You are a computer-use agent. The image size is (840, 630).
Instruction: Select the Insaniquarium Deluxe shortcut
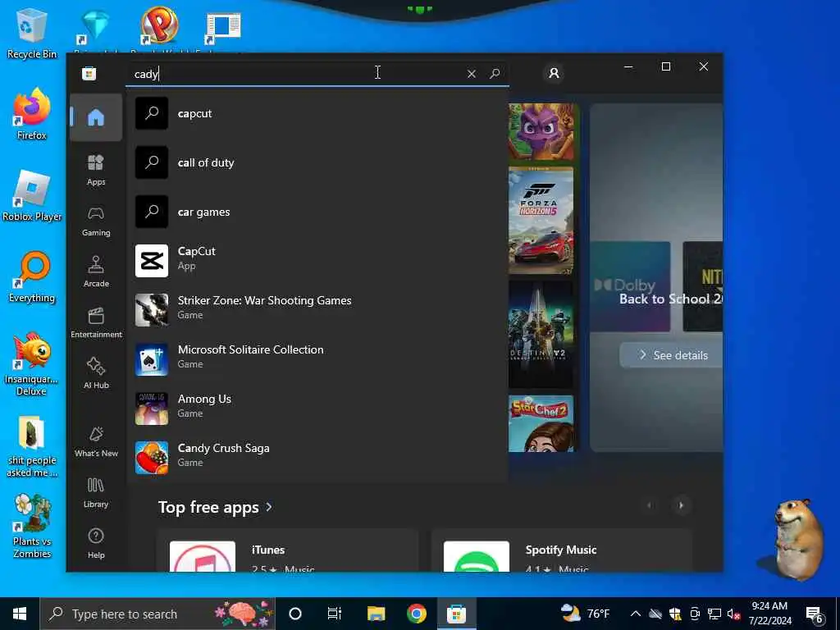pos(32,364)
